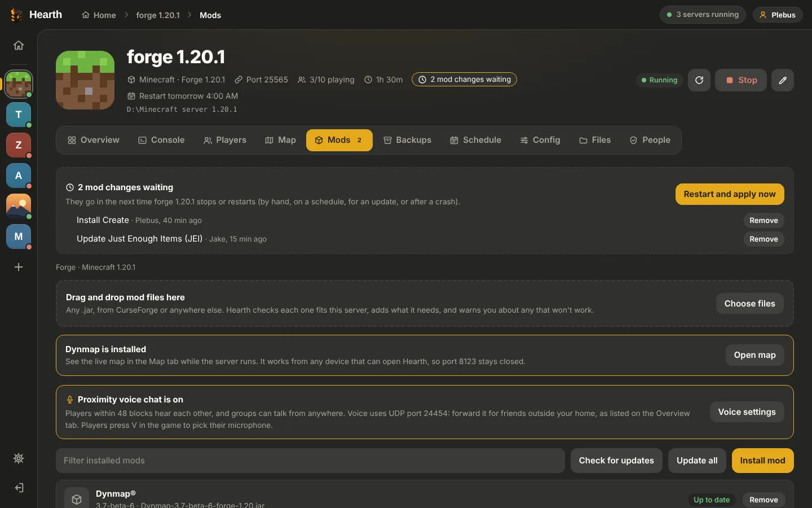Open the 3 servers running indicator
Viewport: 812px width, 508px height.
(x=703, y=15)
